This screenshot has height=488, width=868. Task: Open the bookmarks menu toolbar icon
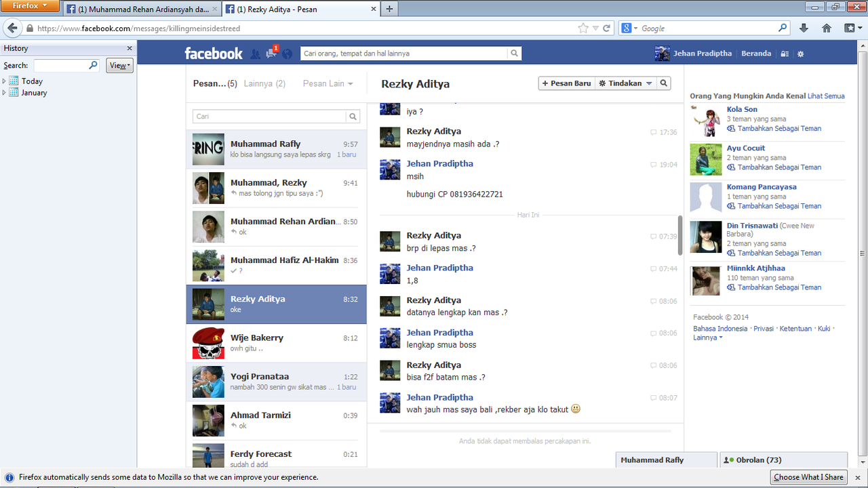point(852,28)
